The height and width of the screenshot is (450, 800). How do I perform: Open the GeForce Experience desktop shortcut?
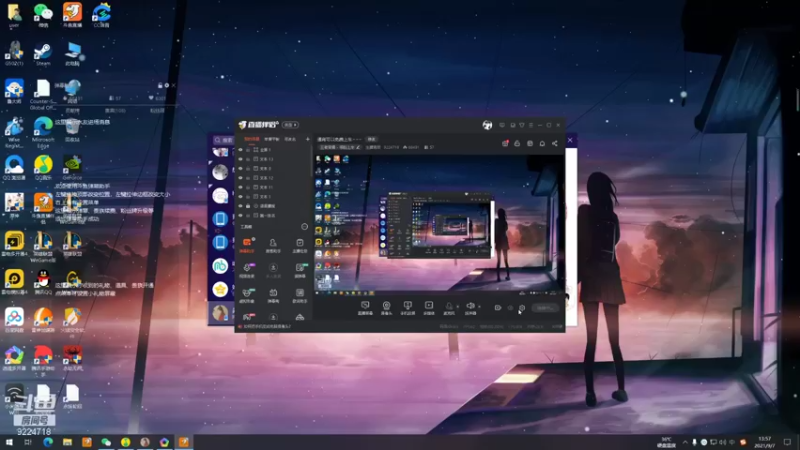[x=72, y=168]
